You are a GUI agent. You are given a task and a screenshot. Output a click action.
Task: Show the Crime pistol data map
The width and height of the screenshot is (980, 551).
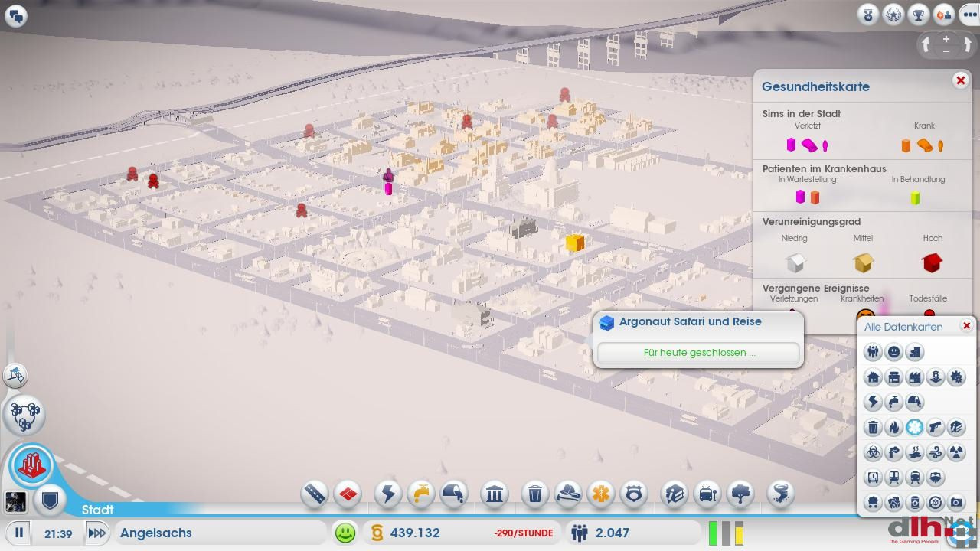click(936, 428)
